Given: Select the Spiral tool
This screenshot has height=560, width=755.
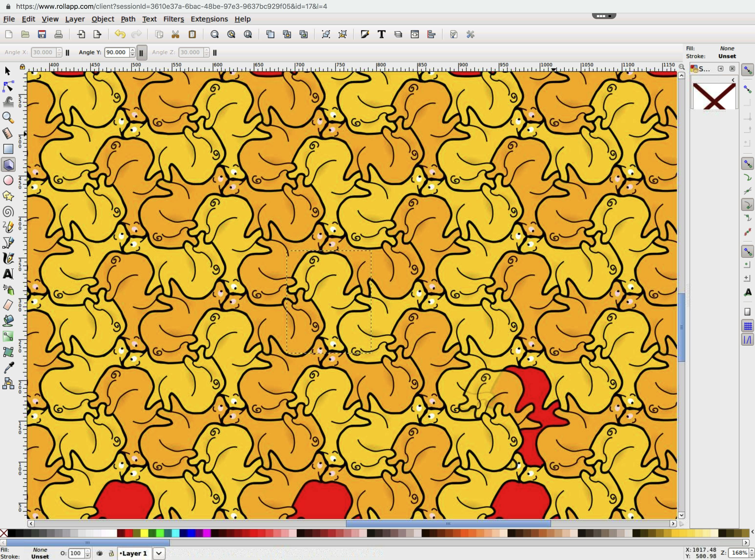Looking at the screenshot, I should (x=9, y=212).
